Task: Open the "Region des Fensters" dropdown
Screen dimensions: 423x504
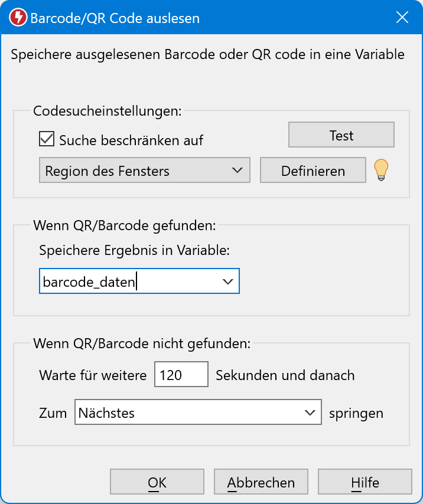Action: pos(144,171)
